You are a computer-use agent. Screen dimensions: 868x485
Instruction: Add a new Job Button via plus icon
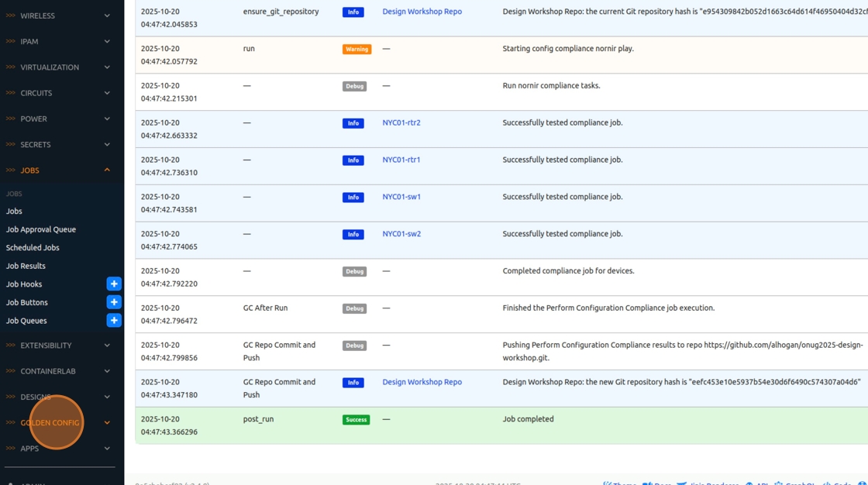(114, 302)
